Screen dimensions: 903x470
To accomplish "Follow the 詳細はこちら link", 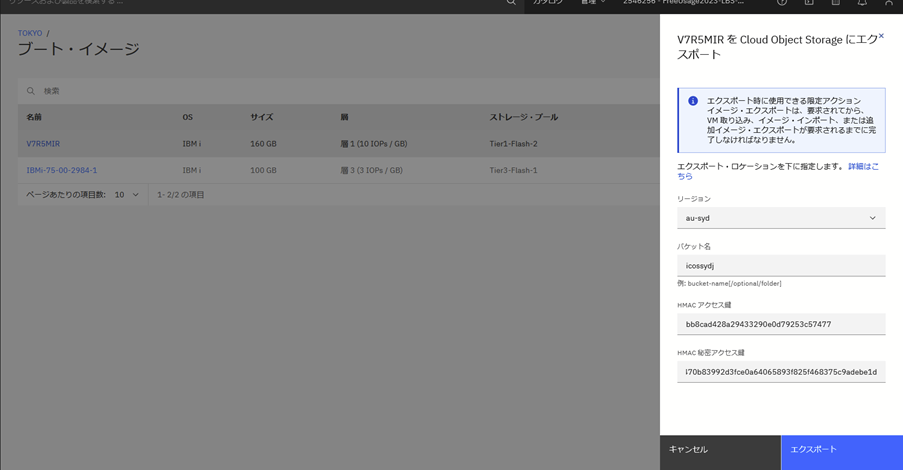I will pos(863,166).
